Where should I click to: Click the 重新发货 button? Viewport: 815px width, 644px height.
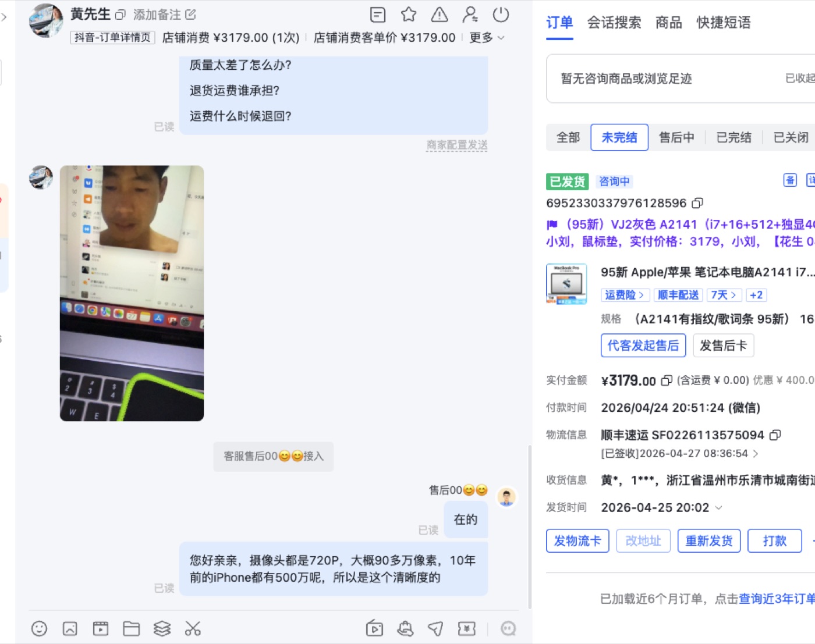pyautogui.click(x=709, y=541)
